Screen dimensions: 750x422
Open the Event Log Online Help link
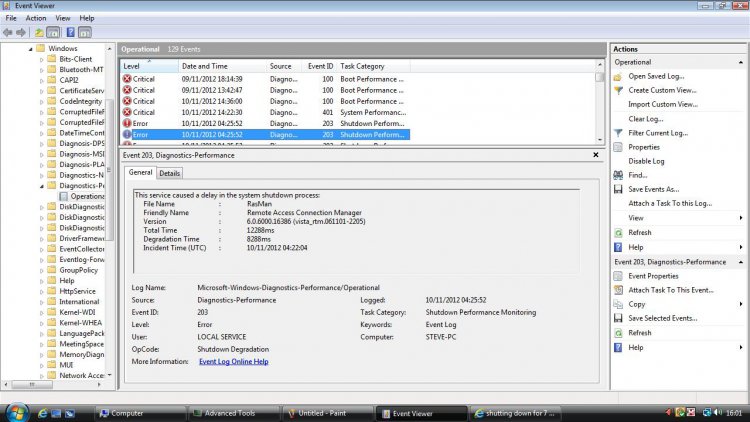(233, 362)
